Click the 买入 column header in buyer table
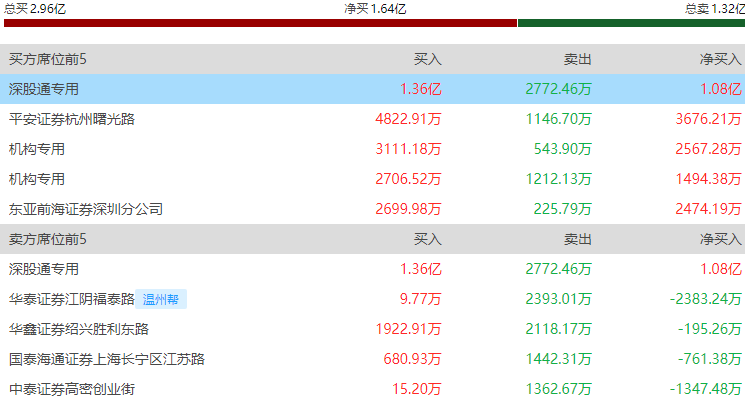Image resolution: width=745 pixels, height=399 pixels. (428, 59)
